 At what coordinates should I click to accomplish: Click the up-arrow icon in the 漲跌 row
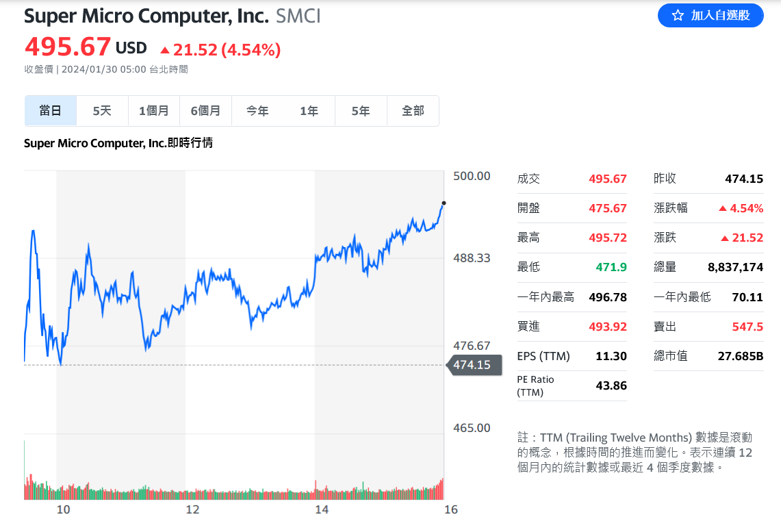[x=726, y=238]
